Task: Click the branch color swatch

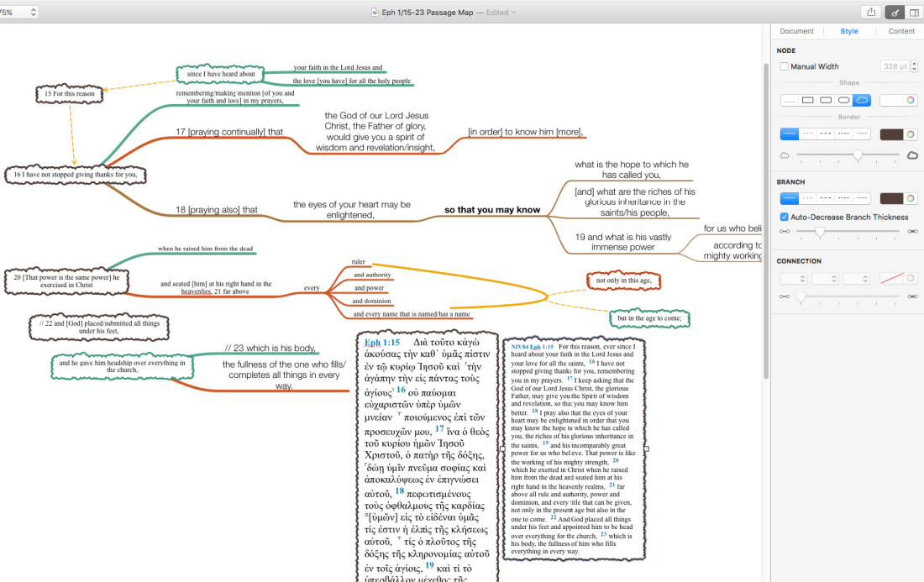Action: [893, 197]
